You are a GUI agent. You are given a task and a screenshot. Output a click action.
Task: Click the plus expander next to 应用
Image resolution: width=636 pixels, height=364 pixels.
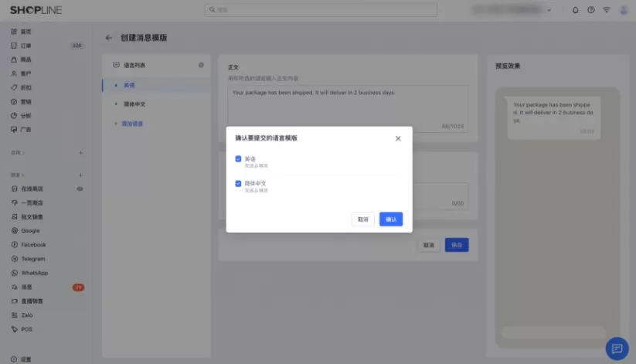[x=80, y=153]
